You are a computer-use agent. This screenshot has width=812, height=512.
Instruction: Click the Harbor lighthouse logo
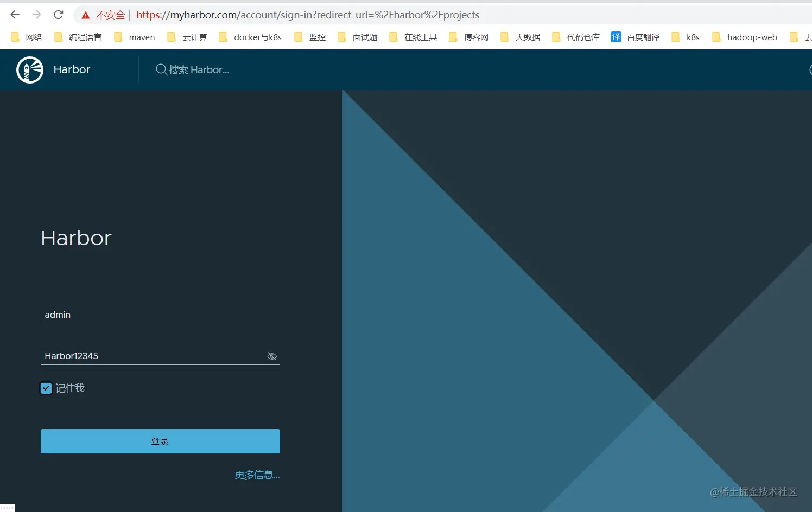30,69
